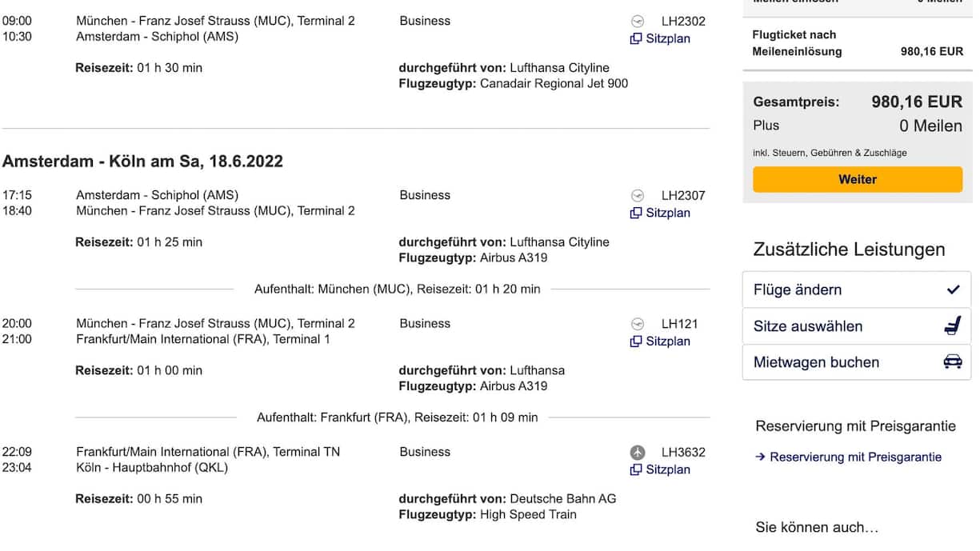980x551 pixels.
Task: Open Sitzplan for the Amsterdam–München flight
Action: click(668, 214)
